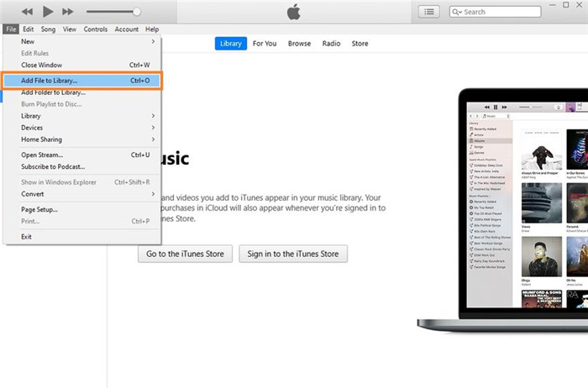The width and height of the screenshot is (588, 388).
Task: Skip forward with the fast-forward button
Action: [68, 12]
